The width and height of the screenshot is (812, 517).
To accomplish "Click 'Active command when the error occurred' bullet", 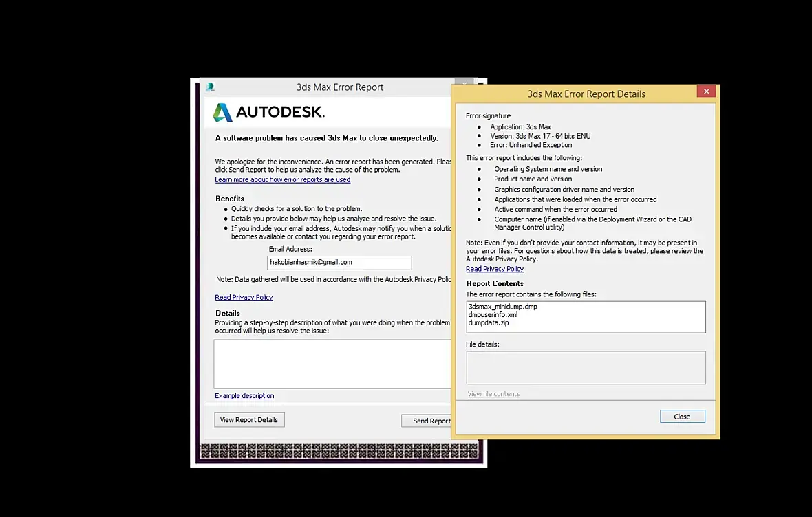I will 555,210.
